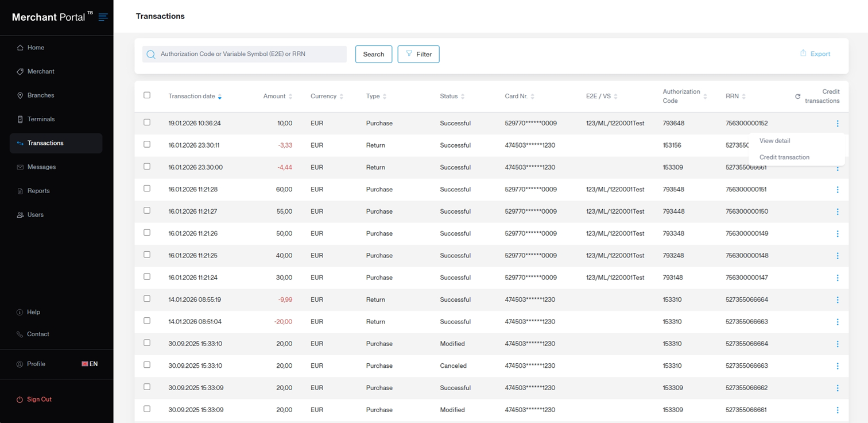Image resolution: width=868 pixels, height=423 pixels.
Task: Sign Out of the merchant portal
Action: 39,399
